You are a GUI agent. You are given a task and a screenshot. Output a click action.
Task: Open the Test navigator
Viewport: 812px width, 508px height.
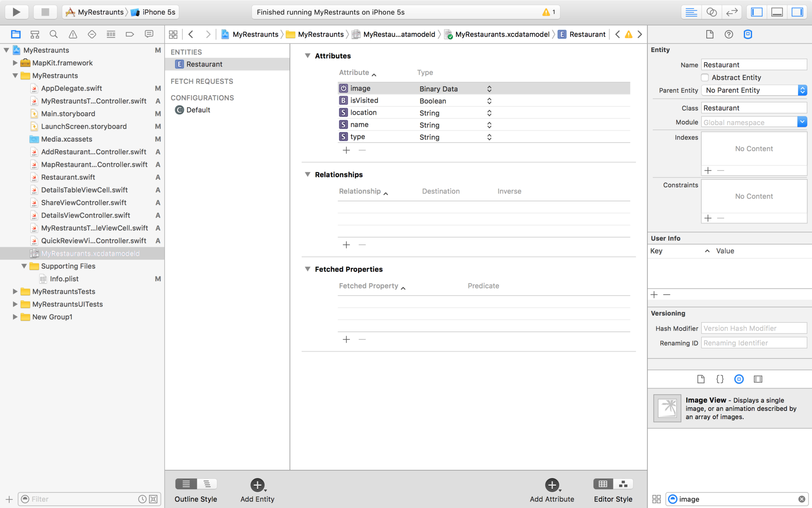tap(92, 34)
